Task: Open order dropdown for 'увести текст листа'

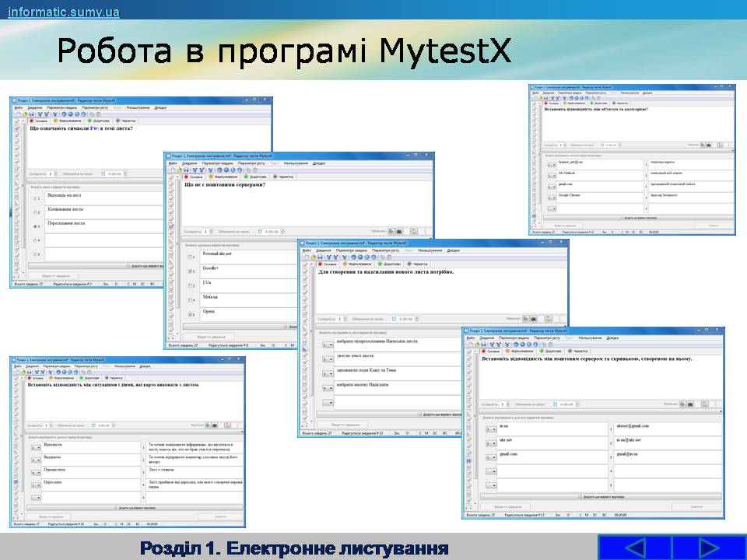Action: (328, 359)
